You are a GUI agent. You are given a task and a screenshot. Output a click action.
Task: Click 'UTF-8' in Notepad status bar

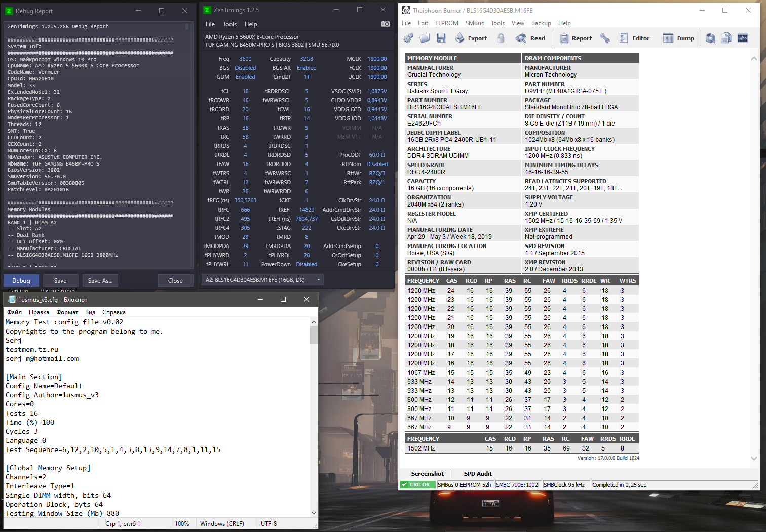269,524
